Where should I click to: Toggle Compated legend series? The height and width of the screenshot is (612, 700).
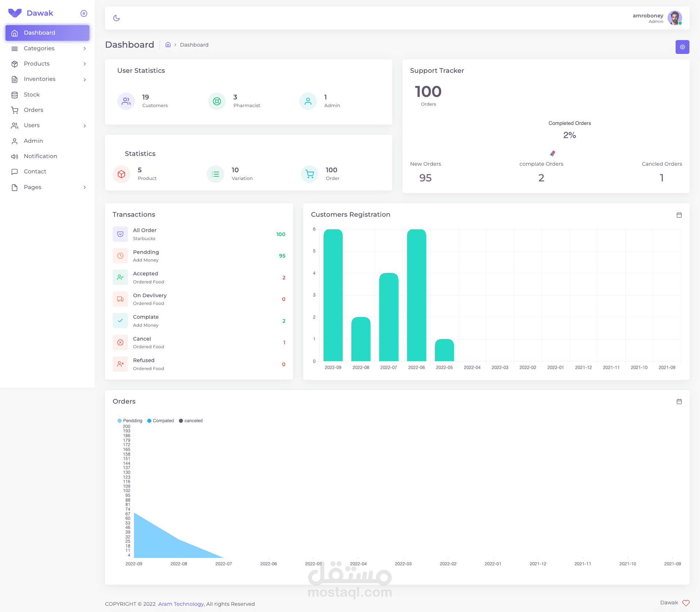160,421
